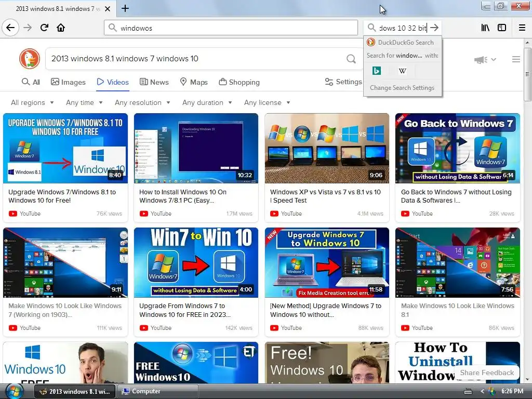Open the Shopping tab
Image resolution: width=532 pixels, height=399 pixels.
pos(239,82)
